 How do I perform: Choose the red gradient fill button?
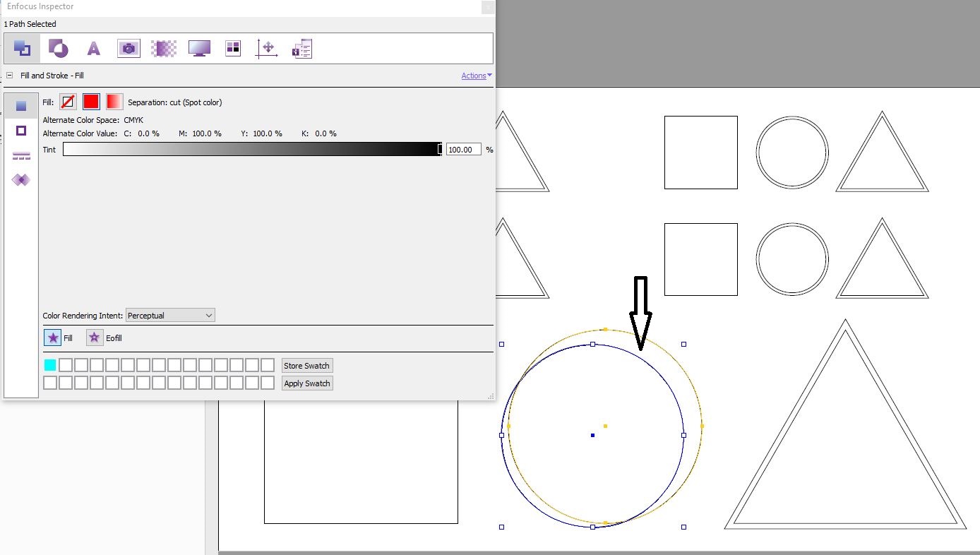point(114,102)
